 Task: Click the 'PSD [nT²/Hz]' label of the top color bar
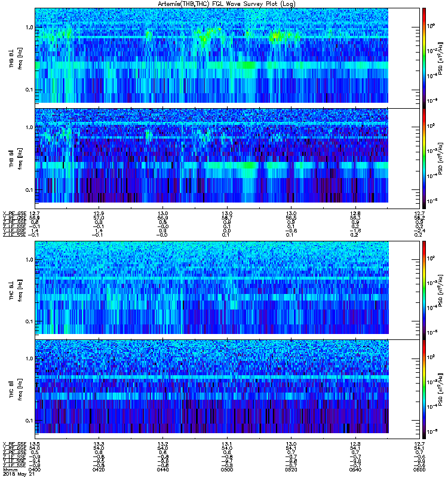(x=441, y=58)
